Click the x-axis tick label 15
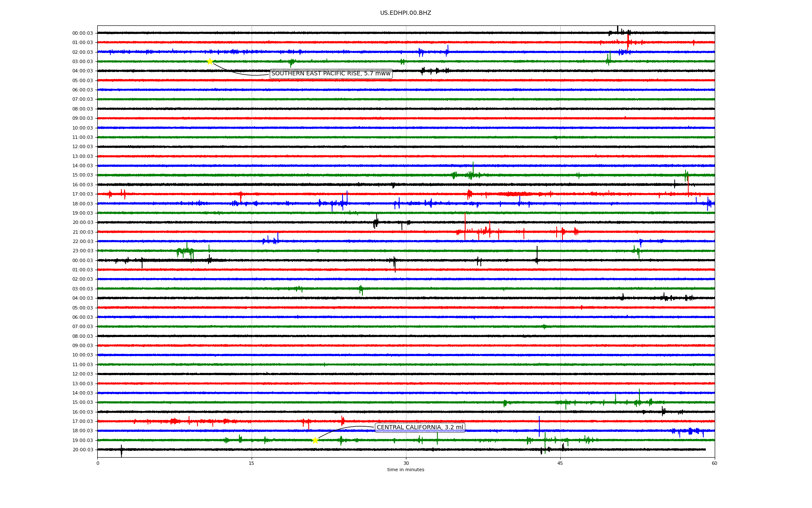Viewport: 812px width, 508px height. coord(252,463)
